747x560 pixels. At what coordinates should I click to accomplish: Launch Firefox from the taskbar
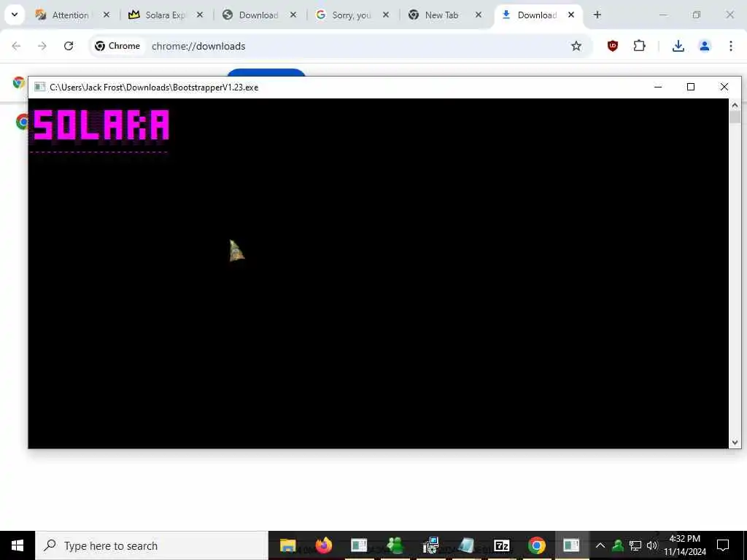[x=323, y=545]
